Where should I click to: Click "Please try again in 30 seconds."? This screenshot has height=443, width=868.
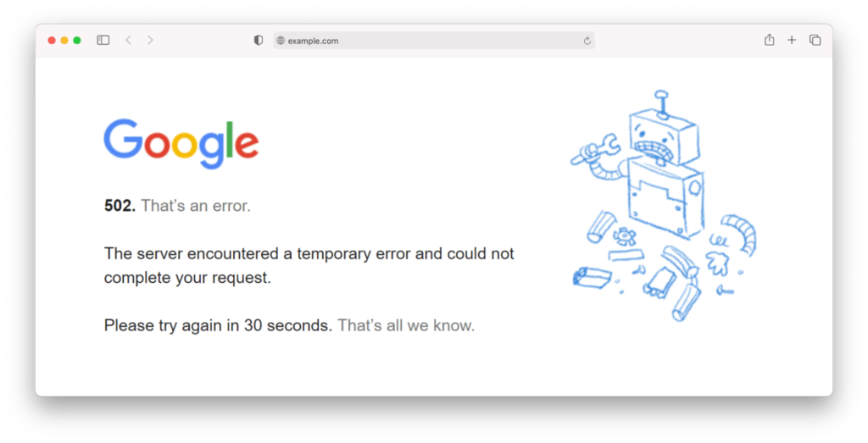pyautogui.click(x=218, y=325)
